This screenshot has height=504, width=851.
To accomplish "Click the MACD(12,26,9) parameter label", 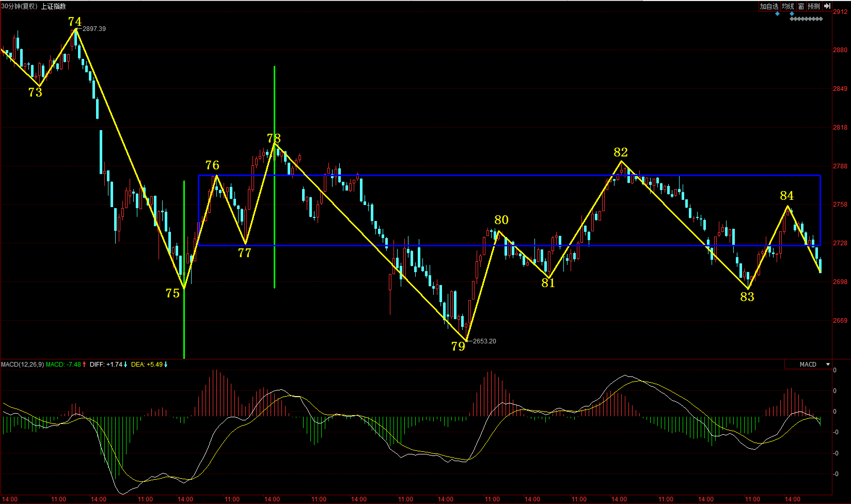I will click(x=22, y=365).
